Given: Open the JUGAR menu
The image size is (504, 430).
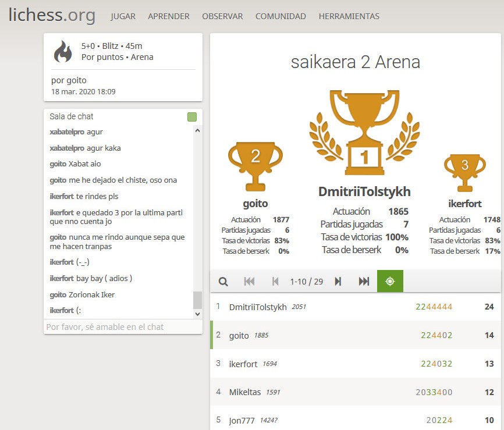Looking at the screenshot, I should click(123, 16).
